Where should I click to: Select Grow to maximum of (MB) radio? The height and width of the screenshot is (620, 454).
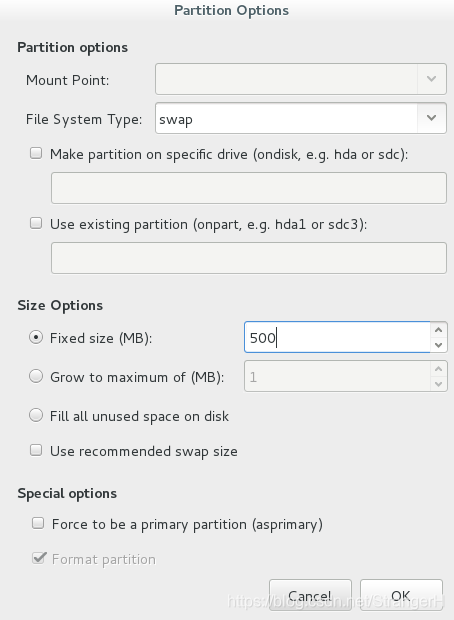tap(36, 376)
